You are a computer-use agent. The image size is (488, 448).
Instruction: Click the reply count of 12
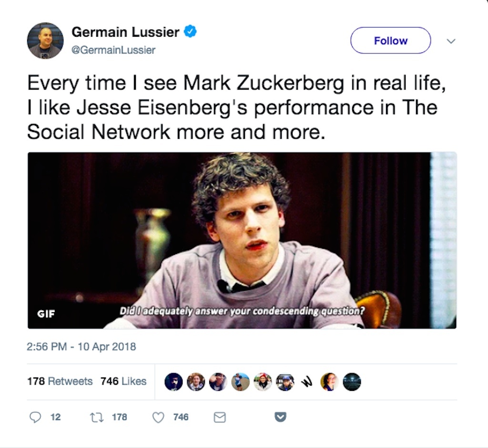pos(56,417)
